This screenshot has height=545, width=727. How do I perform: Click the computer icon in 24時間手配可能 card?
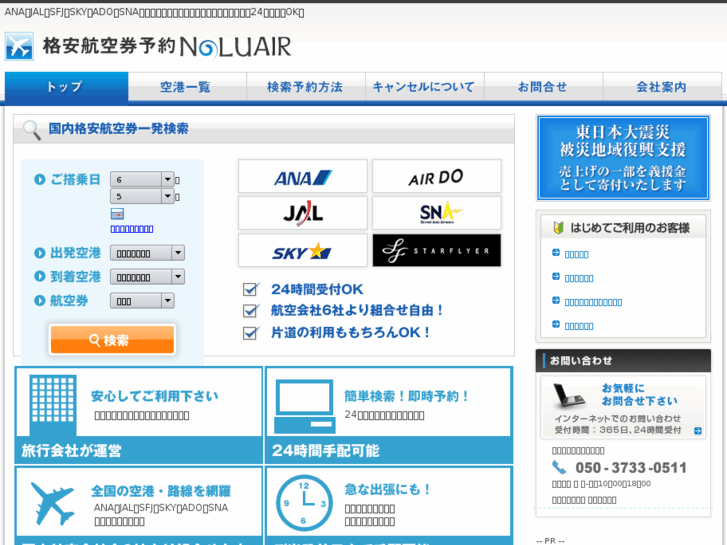(x=304, y=406)
